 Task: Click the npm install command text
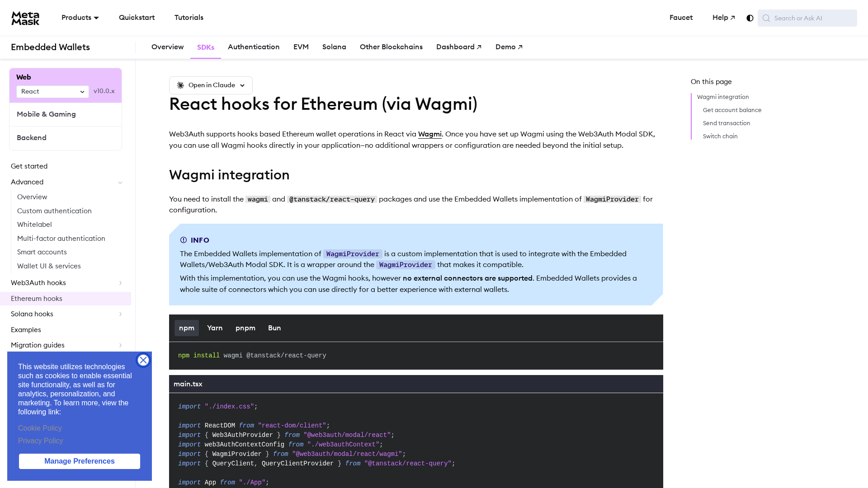tap(252, 356)
